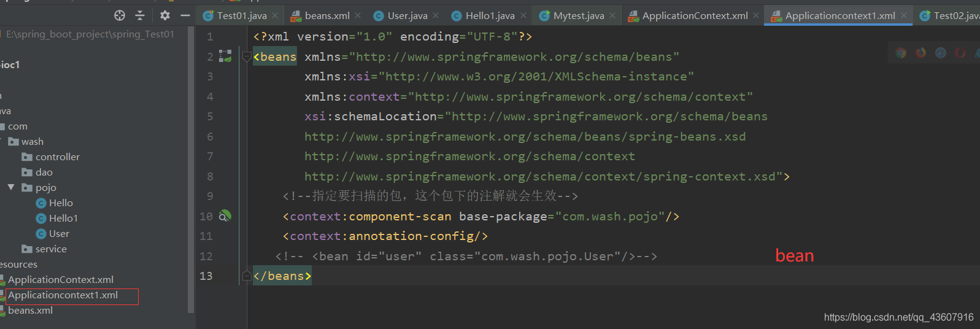Click line number 13 in gutter

click(x=206, y=276)
